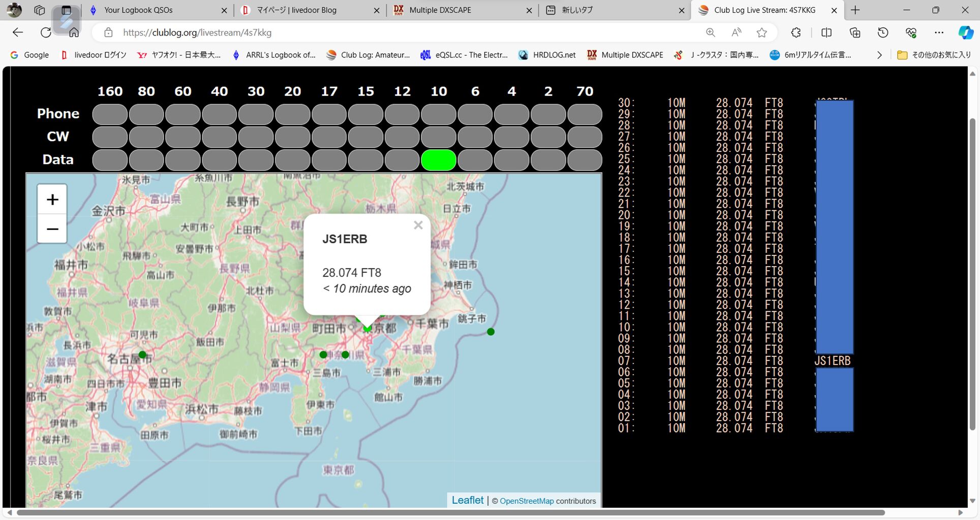Image resolution: width=980 pixels, height=520 pixels.
Task: Open a new tab with plus
Action: tap(855, 10)
